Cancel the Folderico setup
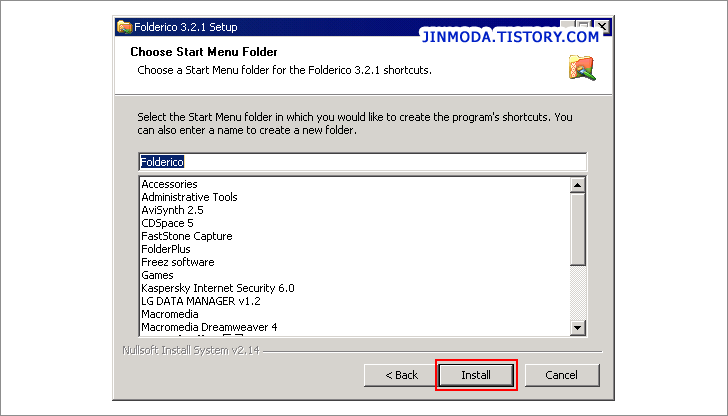The height and width of the screenshot is (416, 728). (x=562, y=375)
